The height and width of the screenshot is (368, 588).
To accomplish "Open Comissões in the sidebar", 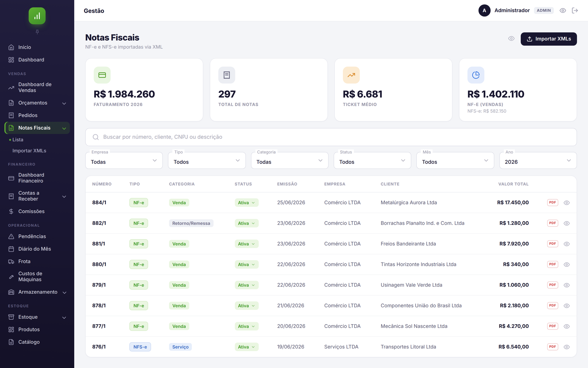I will point(37,211).
